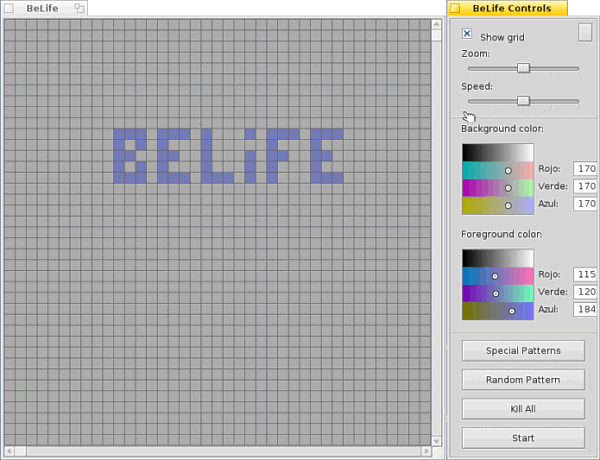Viewport: 600px width, 460px height.
Task: Select the BeLife Controls title tab
Action: 511,8
